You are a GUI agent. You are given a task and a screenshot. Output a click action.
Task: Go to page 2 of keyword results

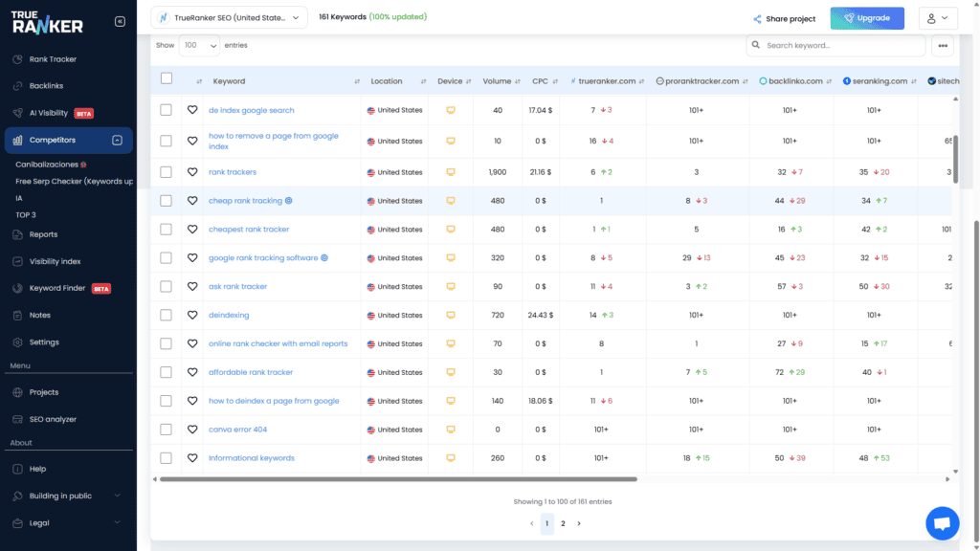click(563, 523)
